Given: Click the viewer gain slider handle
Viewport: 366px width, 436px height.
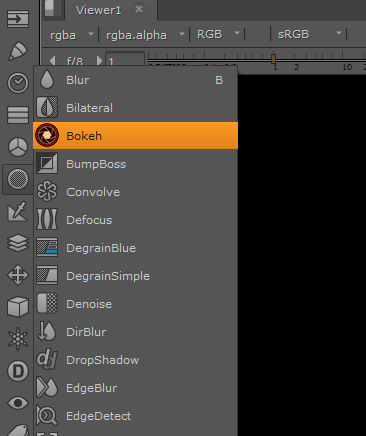Looking at the screenshot, I should point(273,59).
